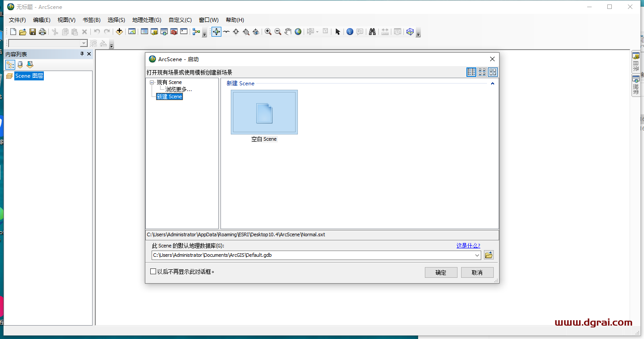Select Scene 图层 in contents list

(29, 76)
